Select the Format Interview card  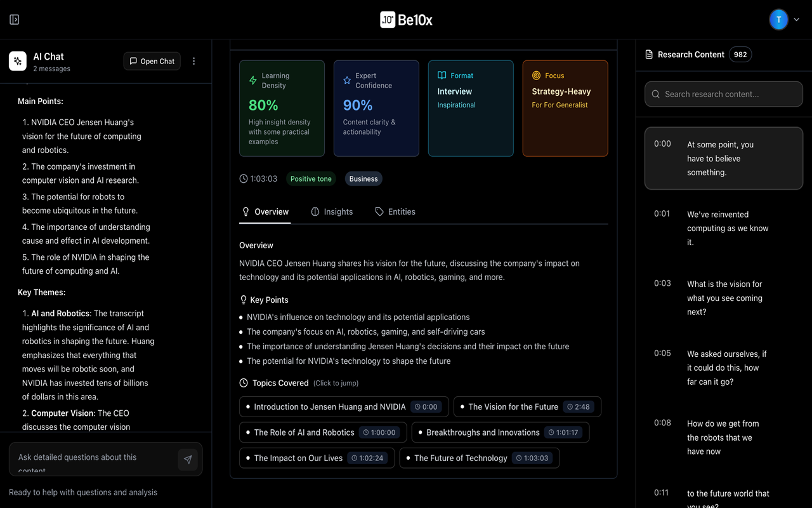click(x=471, y=109)
